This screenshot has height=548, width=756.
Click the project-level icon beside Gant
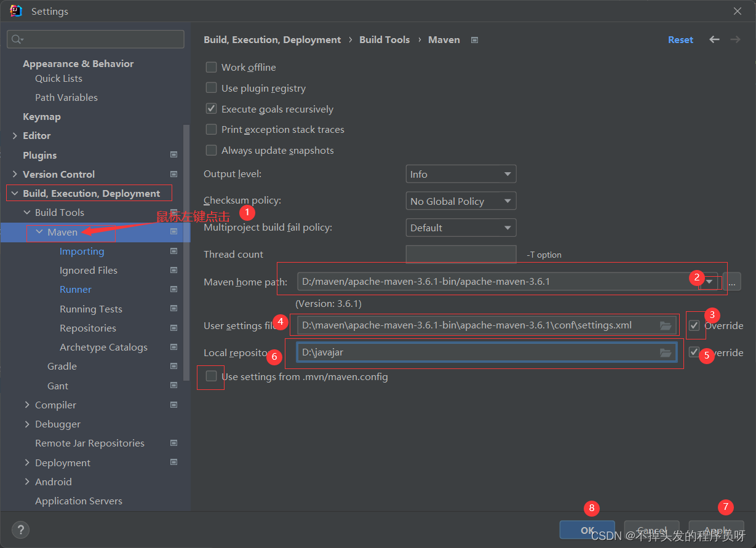[173, 386]
